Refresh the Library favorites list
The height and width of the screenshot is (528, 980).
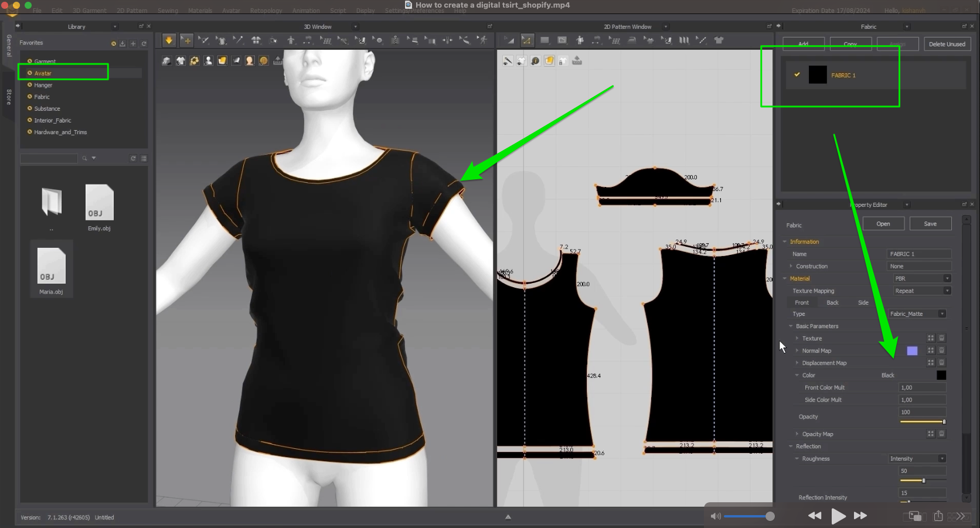pyautogui.click(x=144, y=43)
